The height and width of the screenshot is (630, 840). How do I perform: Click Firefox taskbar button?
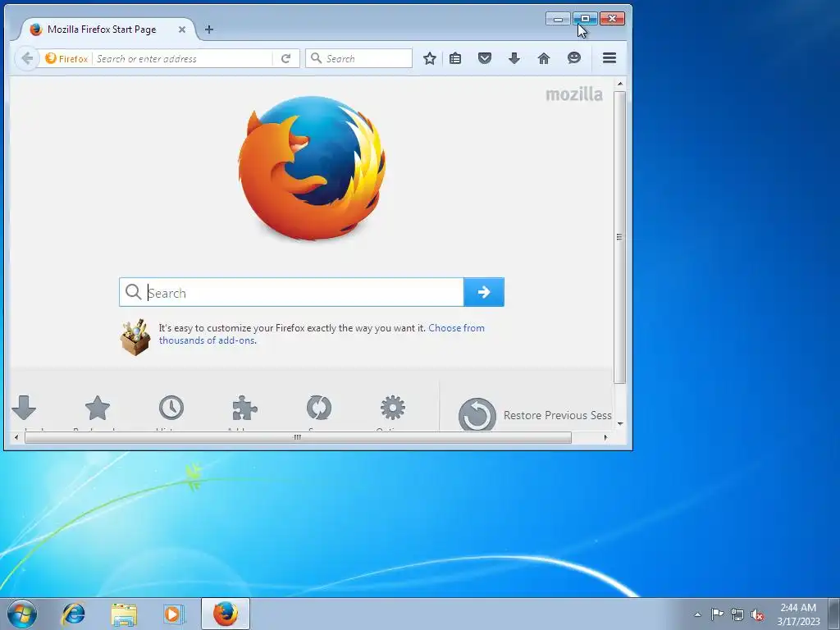(226, 614)
